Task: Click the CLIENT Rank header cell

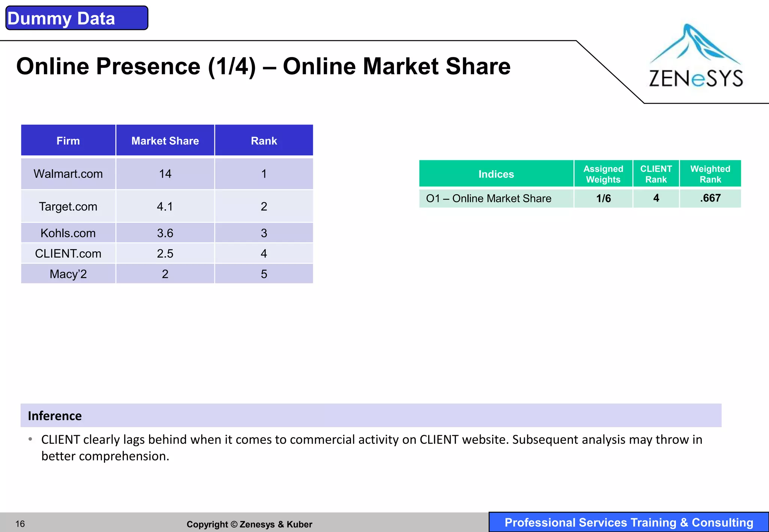Action: 656,174
